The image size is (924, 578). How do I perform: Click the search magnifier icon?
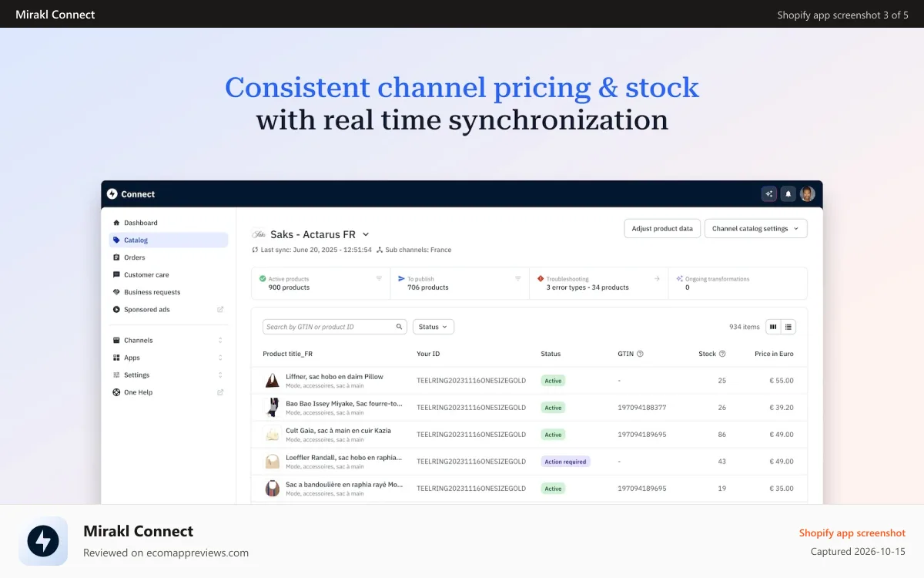[400, 327]
